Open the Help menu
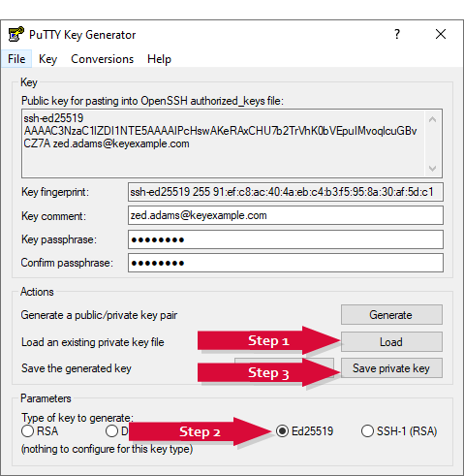 (x=159, y=59)
